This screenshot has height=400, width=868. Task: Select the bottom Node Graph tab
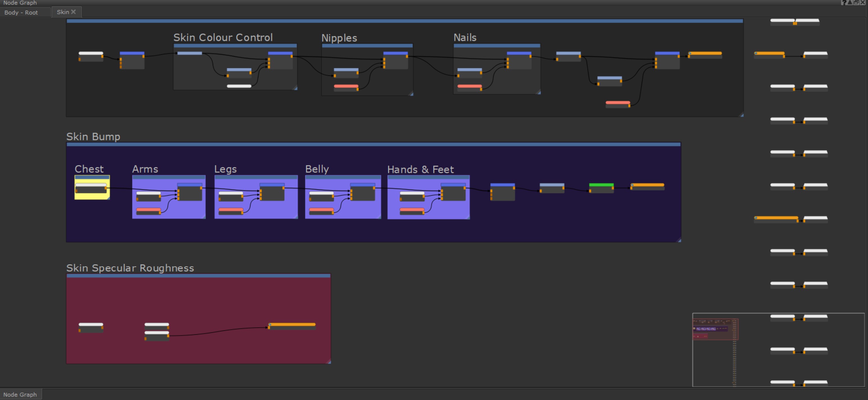pyautogui.click(x=20, y=394)
